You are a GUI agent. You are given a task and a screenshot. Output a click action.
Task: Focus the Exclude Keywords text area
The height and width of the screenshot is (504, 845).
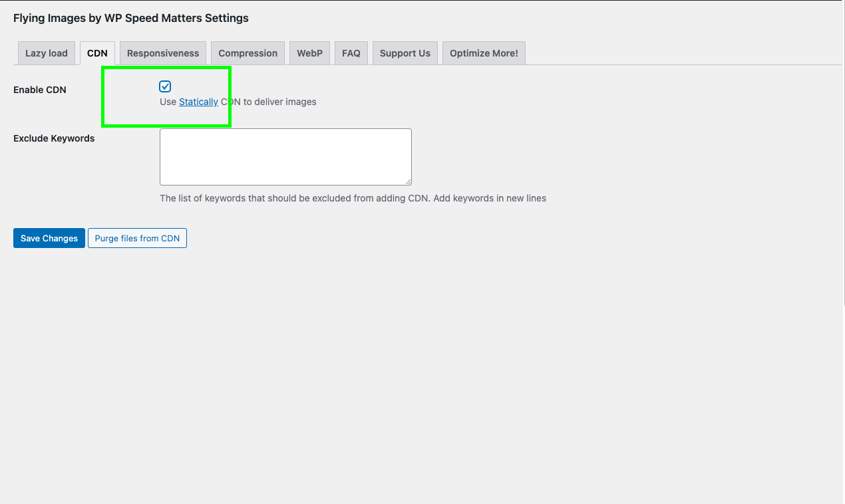285,157
